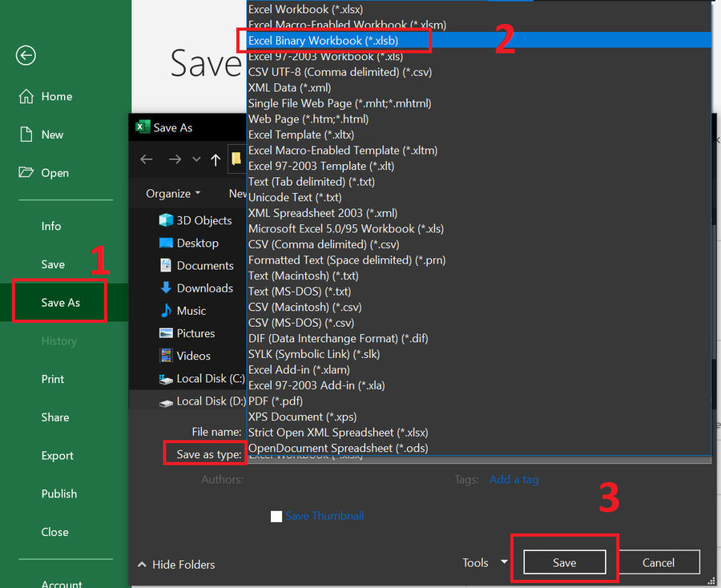The width and height of the screenshot is (721, 588).
Task: Go forward with the dialog's right arrow
Action: click(175, 159)
